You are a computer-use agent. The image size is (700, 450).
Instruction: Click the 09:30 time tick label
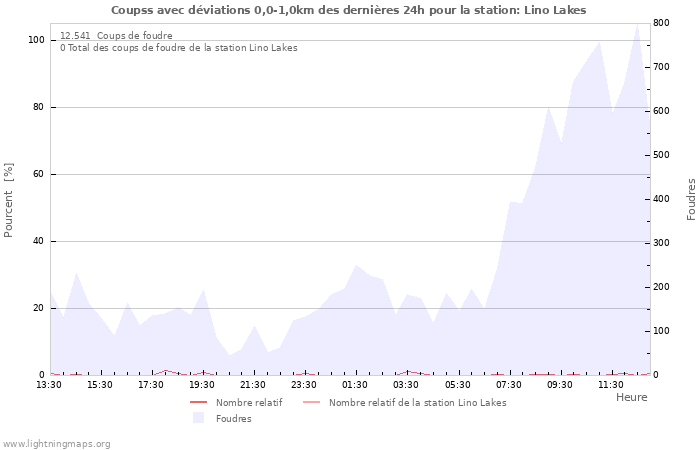point(559,385)
